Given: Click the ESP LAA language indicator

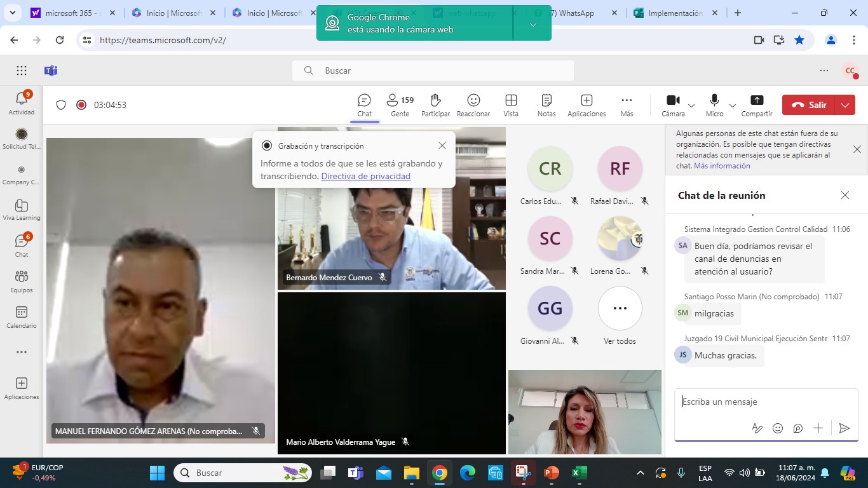Looking at the screenshot, I should click(x=705, y=473).
